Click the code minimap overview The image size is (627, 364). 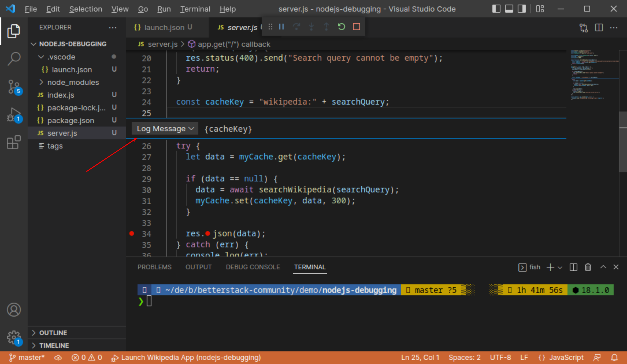(594, 75)
